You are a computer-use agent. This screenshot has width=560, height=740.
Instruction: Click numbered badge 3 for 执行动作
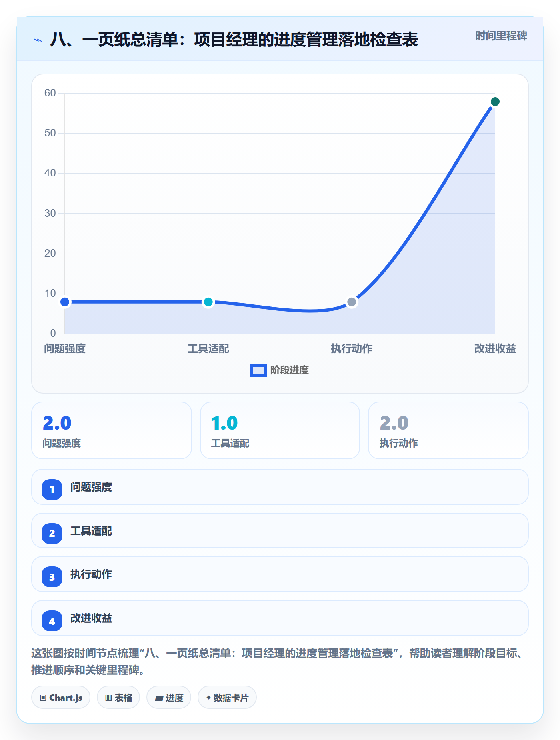[x=52, y=577]
